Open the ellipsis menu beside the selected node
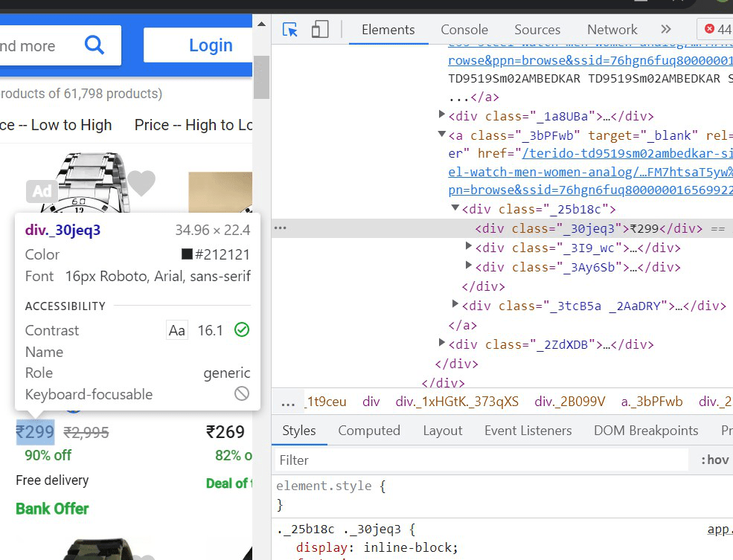The height and width of the screenshot is (560, 733). click(x=280, y=228)
